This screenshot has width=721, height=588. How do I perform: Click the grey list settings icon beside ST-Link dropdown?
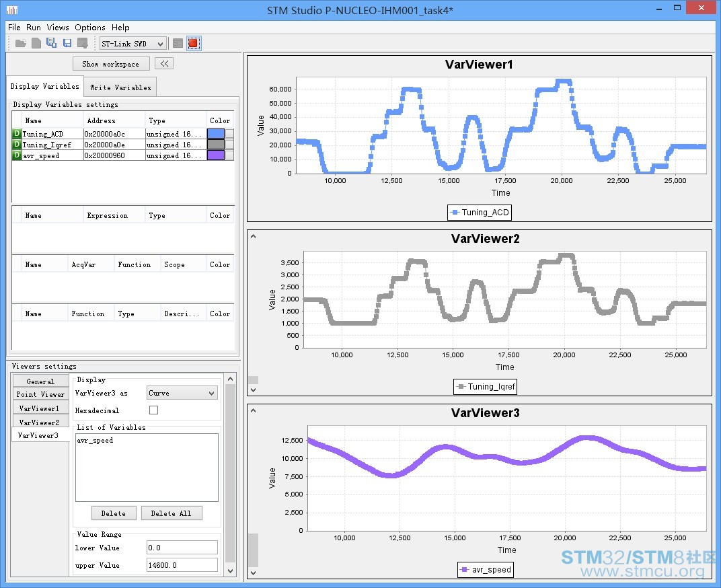[x=178, y=44]
